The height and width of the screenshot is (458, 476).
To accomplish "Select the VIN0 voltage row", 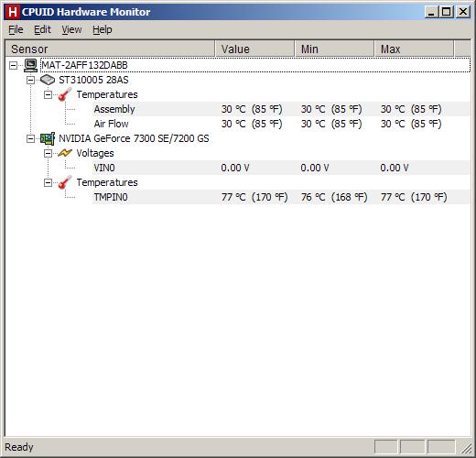I will [281, 168].
